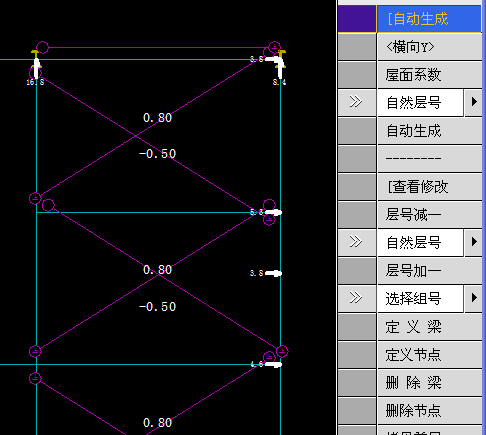
Task: Click the double-chevron icon beside 自然层号 above 层号加一
Action: (x=356, y=242)
